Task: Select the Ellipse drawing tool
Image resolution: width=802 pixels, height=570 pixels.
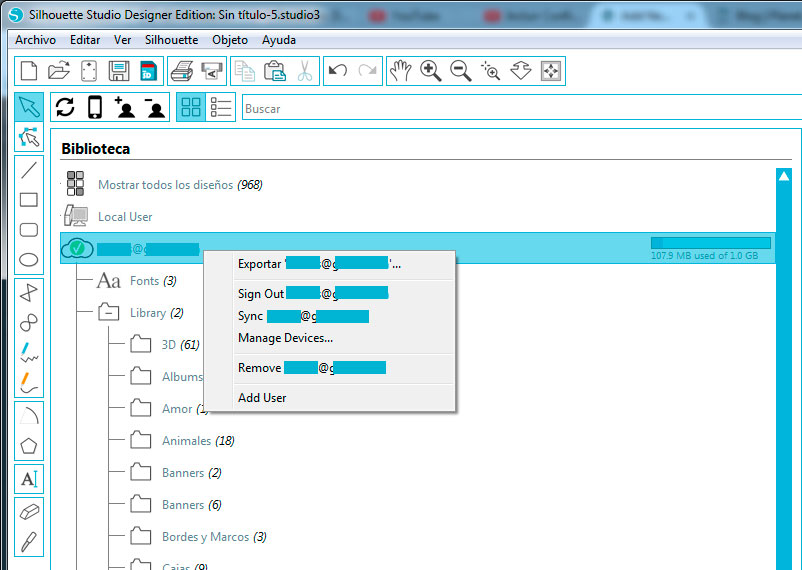Action: pos(29,259)
